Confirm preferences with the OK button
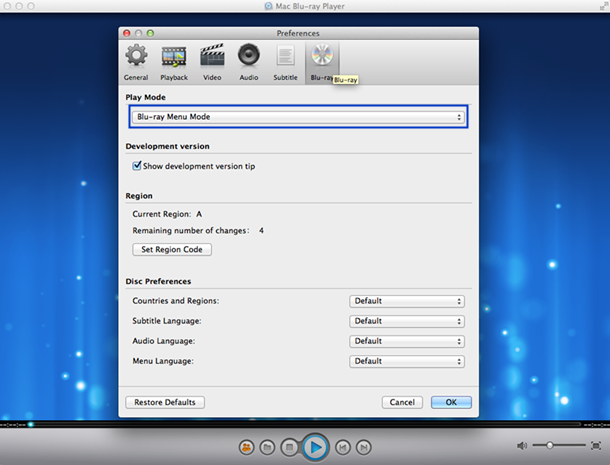 pyautogui.click(x=451, y=402)
